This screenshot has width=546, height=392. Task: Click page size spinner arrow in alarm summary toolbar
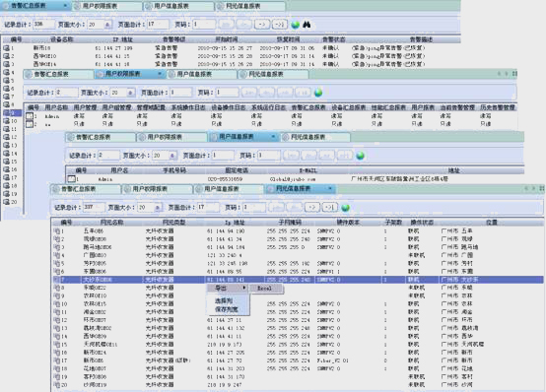coord(107,25)
